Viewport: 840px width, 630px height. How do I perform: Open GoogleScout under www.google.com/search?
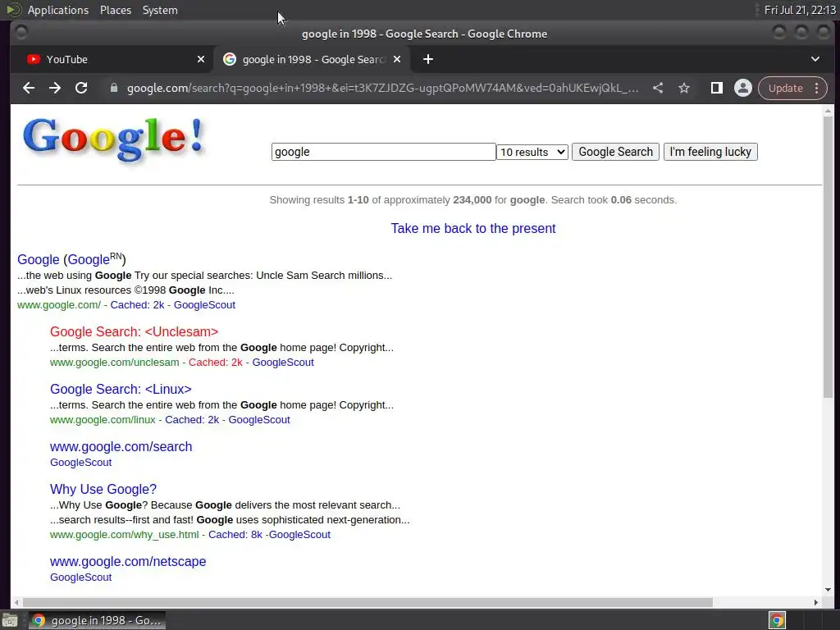81,463
